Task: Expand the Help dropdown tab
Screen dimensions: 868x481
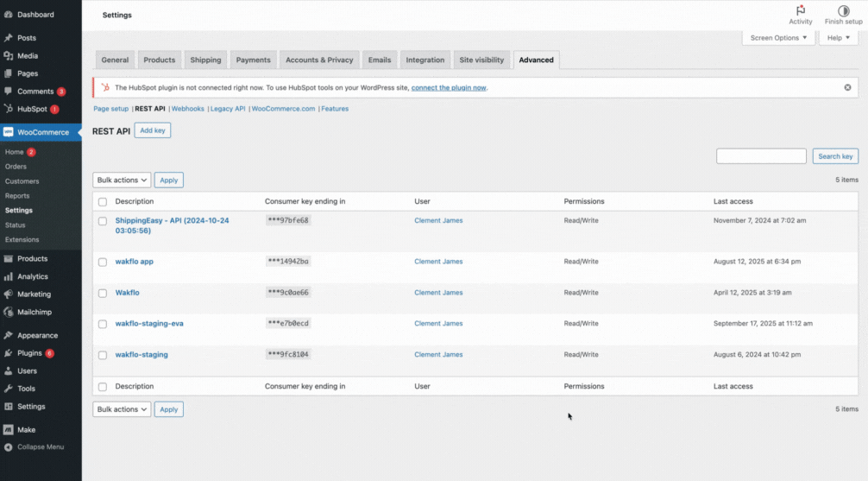Action: (838, 38)
